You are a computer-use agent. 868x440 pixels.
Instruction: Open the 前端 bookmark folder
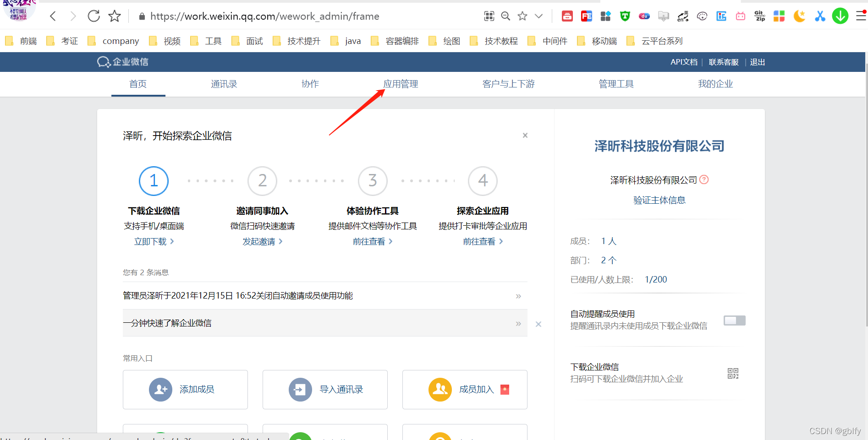coord(21,41)
